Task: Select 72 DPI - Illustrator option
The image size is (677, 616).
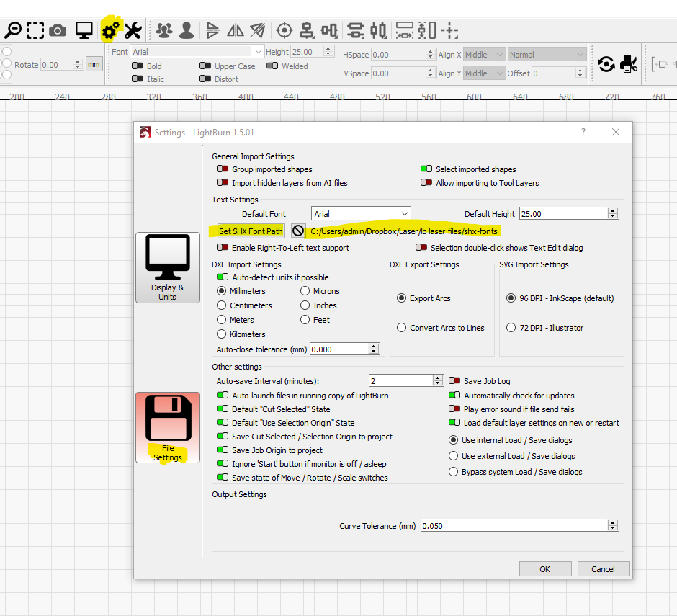Action: tap(511, 328)
